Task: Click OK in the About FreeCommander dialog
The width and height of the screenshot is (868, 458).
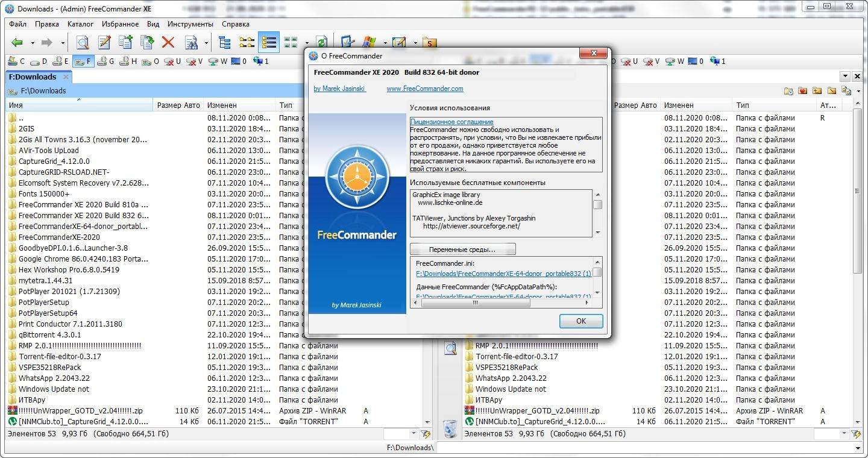Action: pyautogui.click(x=580, y=321)
